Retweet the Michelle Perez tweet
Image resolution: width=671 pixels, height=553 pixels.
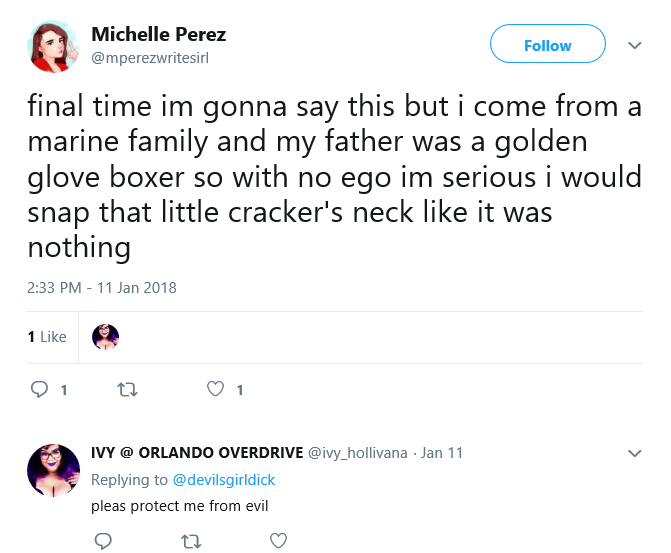coord(127,389)
